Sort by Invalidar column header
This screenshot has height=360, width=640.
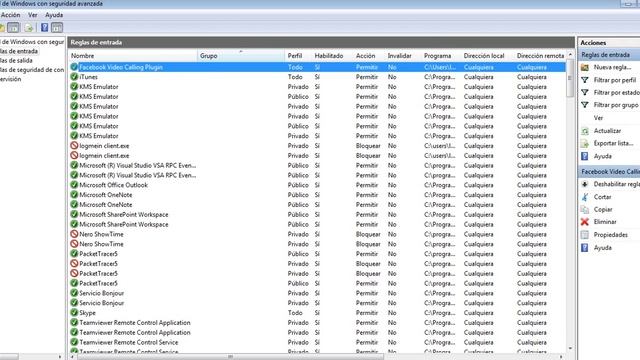(403, 56)
